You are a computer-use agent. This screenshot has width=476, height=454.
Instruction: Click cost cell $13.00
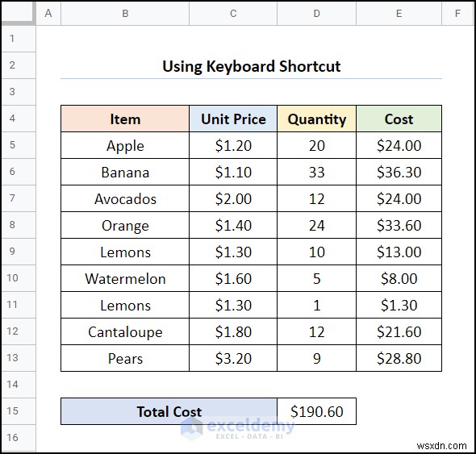[x=399, y=252]
